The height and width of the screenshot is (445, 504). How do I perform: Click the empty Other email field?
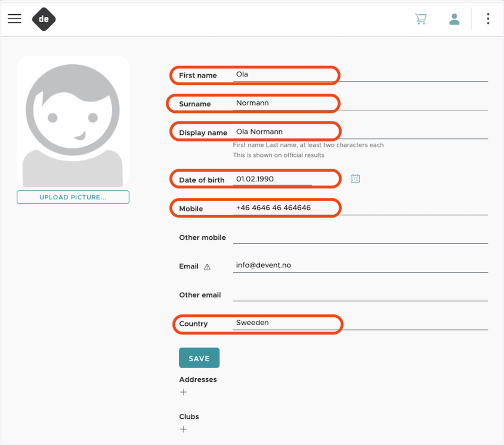pos(360,295)
